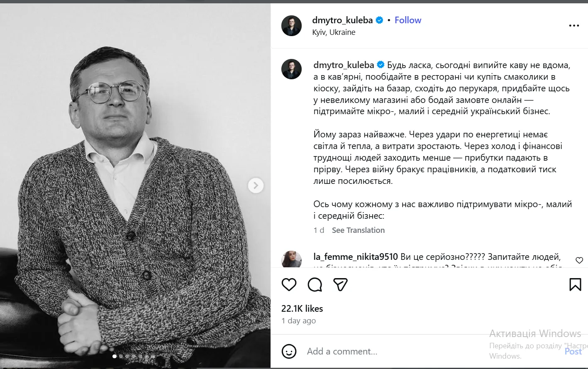This screenshot has width=588, height=369.
Task: Like the la_femme_nikita9510 comment
Action: (x=579, y=260)
